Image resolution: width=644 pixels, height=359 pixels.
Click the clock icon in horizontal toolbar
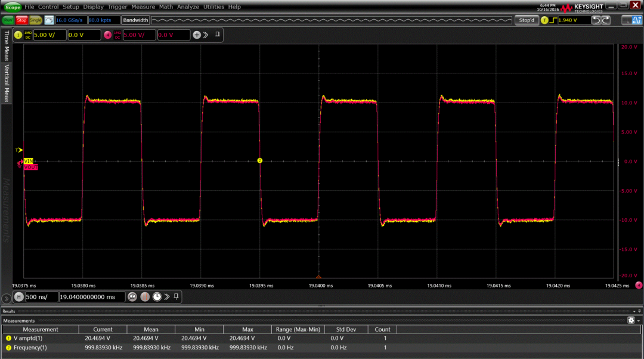point(157,296)
